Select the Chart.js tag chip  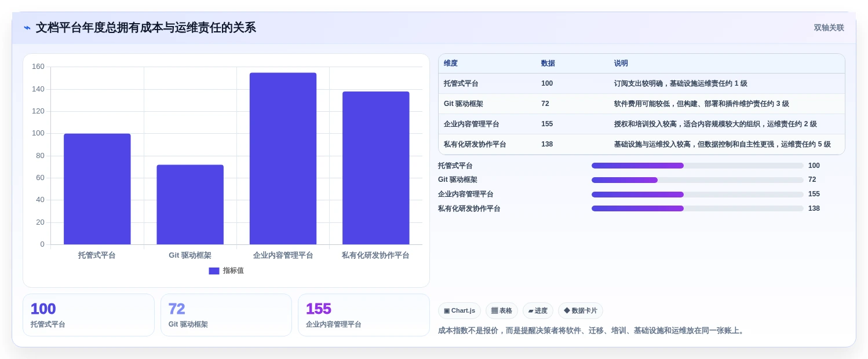pos(459,311)
